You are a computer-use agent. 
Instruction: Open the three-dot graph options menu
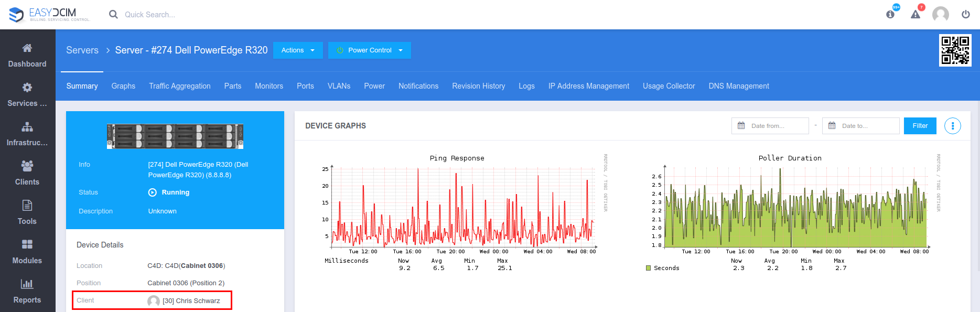click(953, 126)
